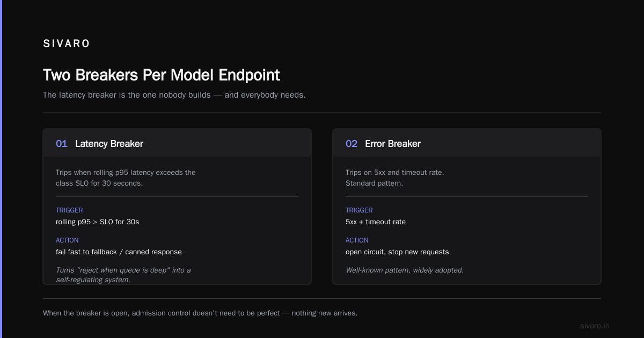
Task: Click the 01 number badge
Action: pos(62,144)
